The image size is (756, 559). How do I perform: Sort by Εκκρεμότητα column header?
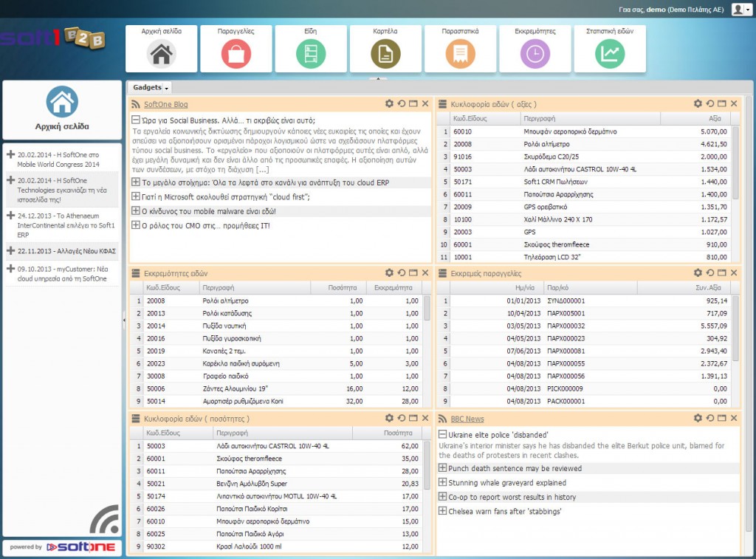[394, 287]
